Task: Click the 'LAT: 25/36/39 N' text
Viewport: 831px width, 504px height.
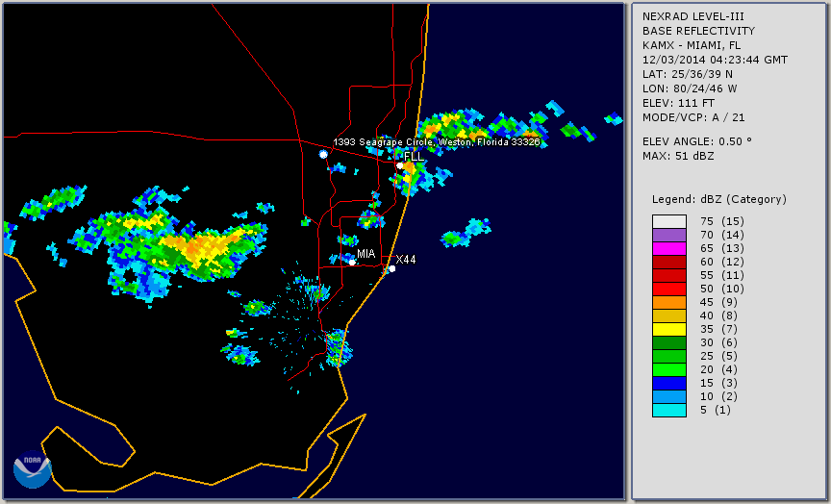Action: coord(688,74)
